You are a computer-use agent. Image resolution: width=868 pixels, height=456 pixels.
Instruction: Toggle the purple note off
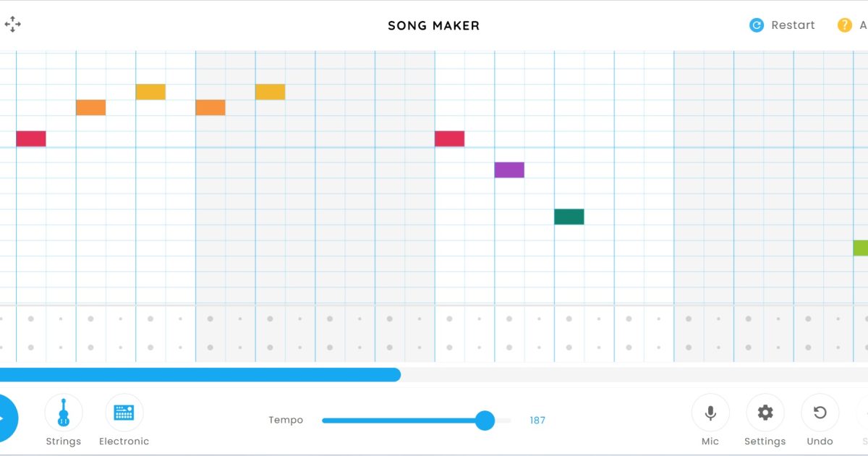click(509, 170)
